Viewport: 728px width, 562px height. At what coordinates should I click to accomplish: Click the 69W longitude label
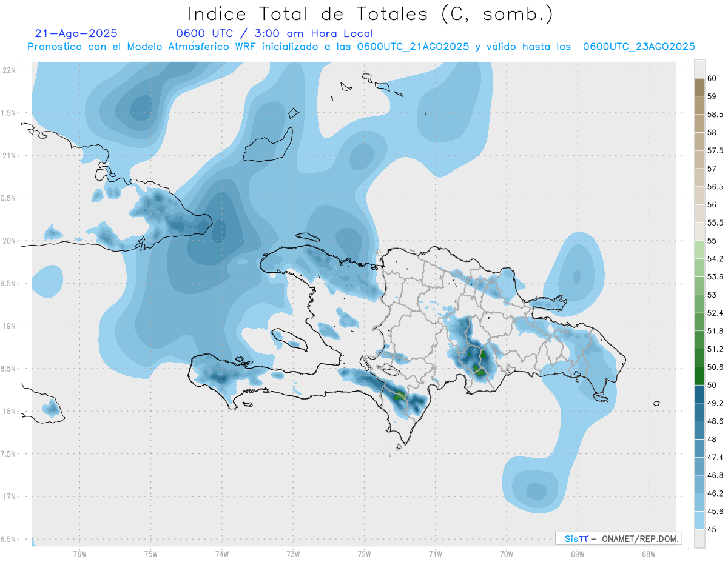pos(577,554)
